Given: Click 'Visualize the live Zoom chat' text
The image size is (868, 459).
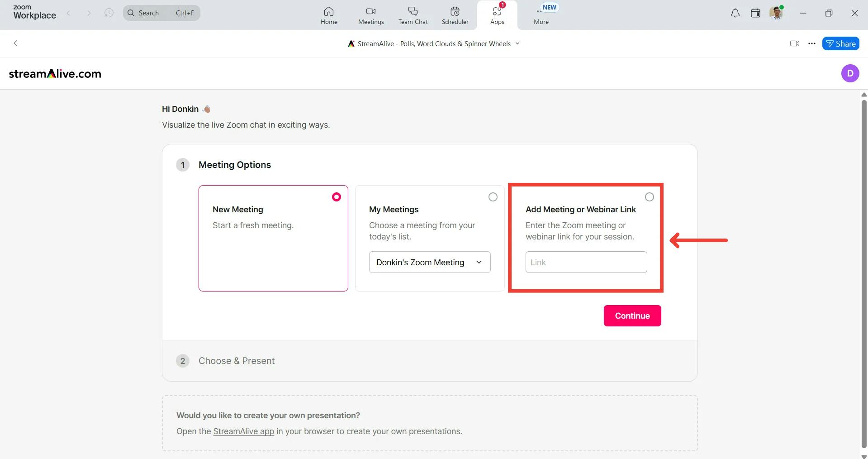Looking at the screenshot, I should click(x=246, y=125).
